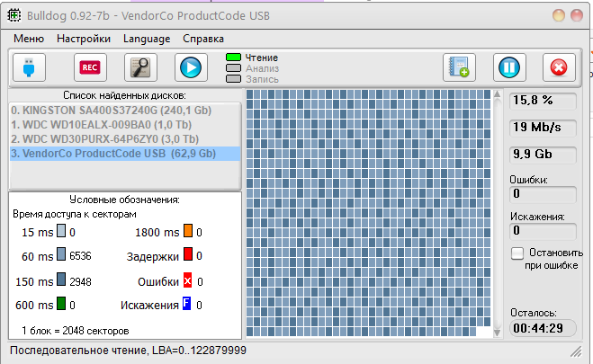Select disk WDC WD30PURX-64P6ZY0
Image resolution: width=593 pixels, height=364 pixels.
125,139
